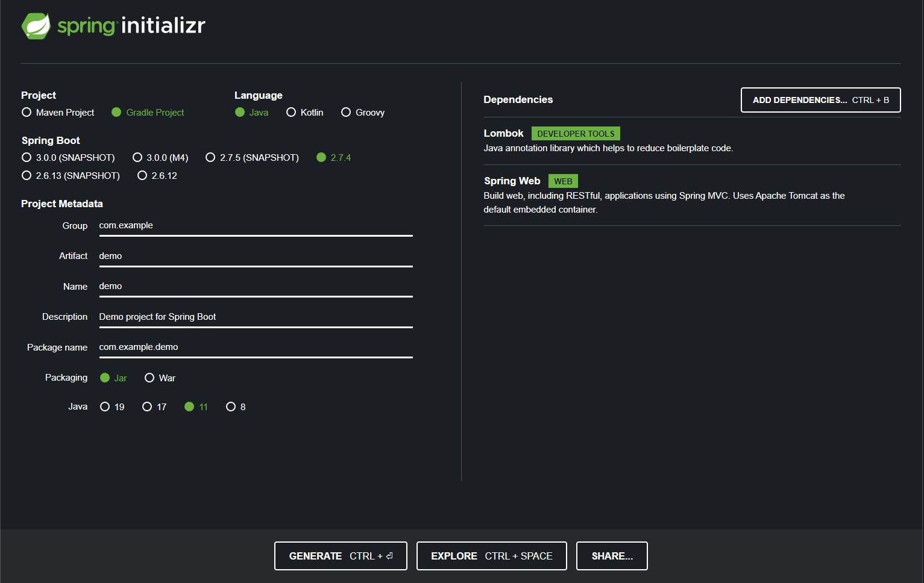
Task: Focus the Name input field
Action: (256, 287)
